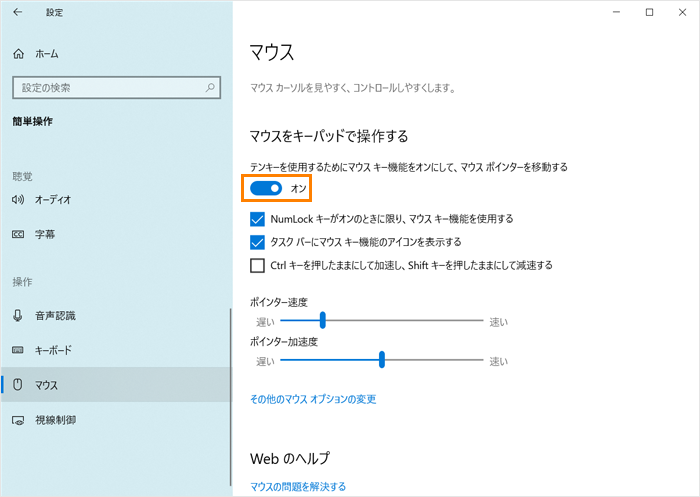Uncheck NumLock キーがオンのときに限り checkbox

click(258, 219)
